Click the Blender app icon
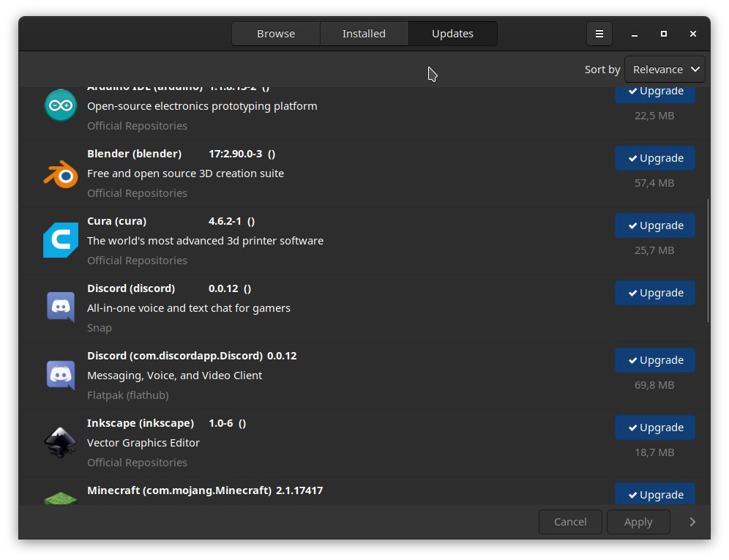Viewport: 729px width, 560px height. 61,174
